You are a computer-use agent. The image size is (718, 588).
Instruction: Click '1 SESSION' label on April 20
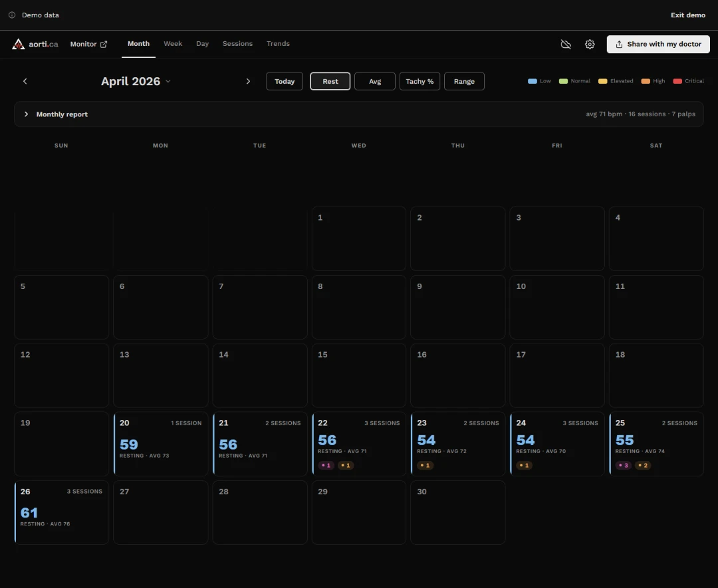coord(186,423)
